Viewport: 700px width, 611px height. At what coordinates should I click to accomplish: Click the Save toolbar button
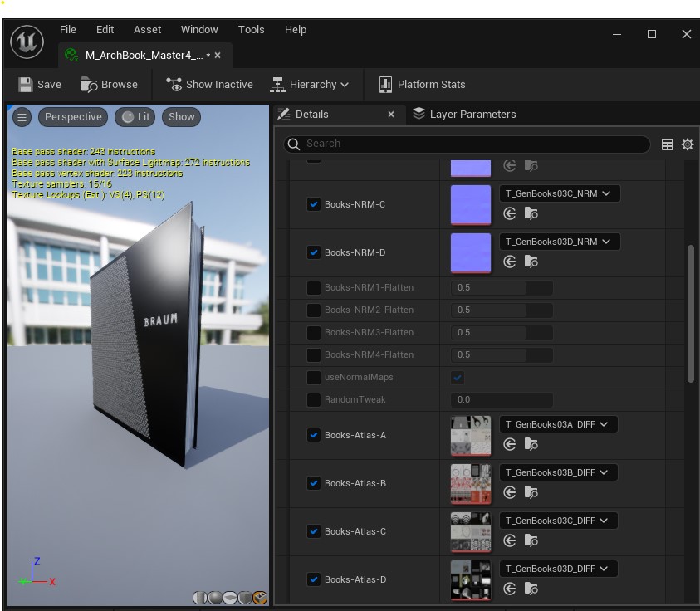[40, 85]
